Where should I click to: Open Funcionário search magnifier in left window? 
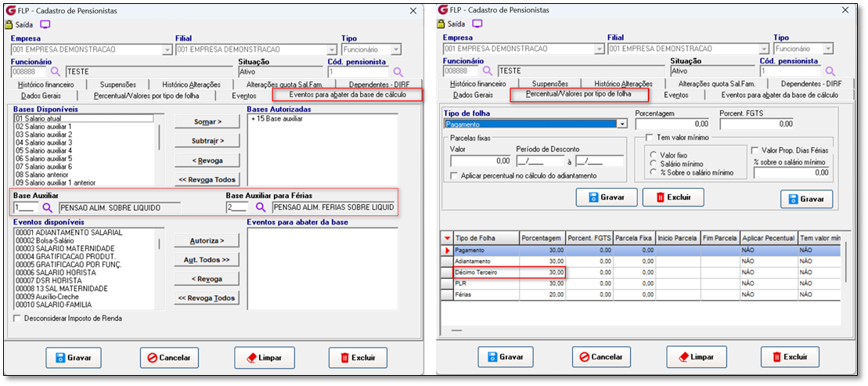click(55, 71)
